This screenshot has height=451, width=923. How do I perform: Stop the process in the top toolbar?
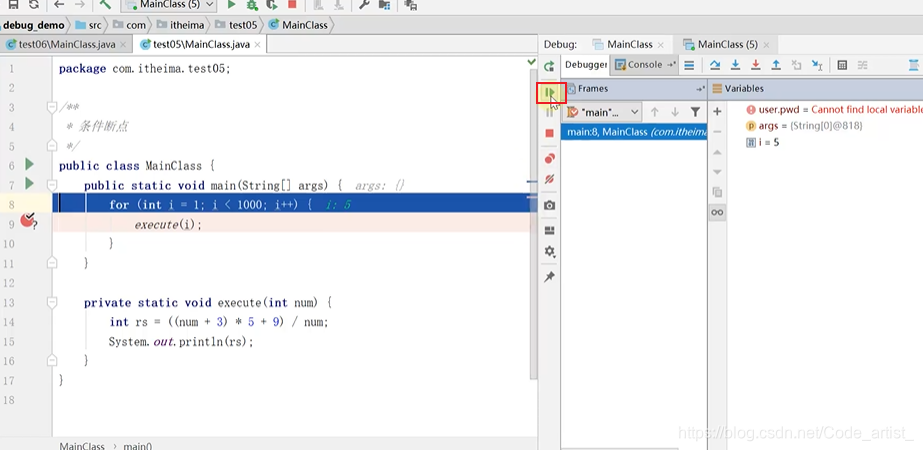(292, 4)
